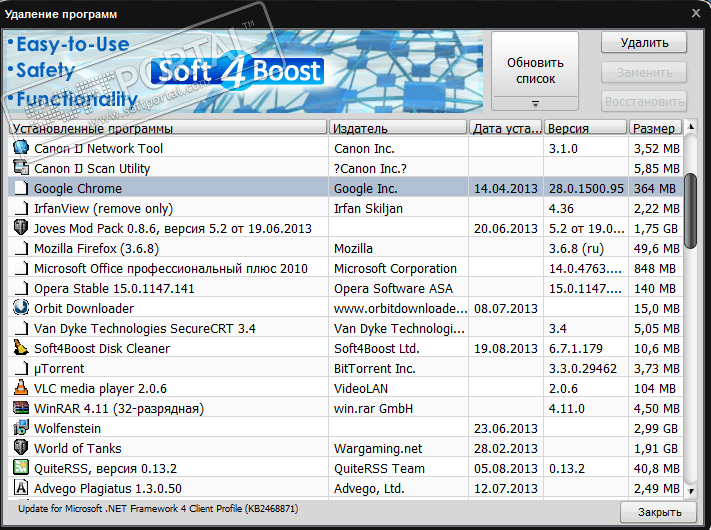Screen dimensions: 711x530
Task: Select the Wolfenstein entry name
Action: (x=67, y=428)
